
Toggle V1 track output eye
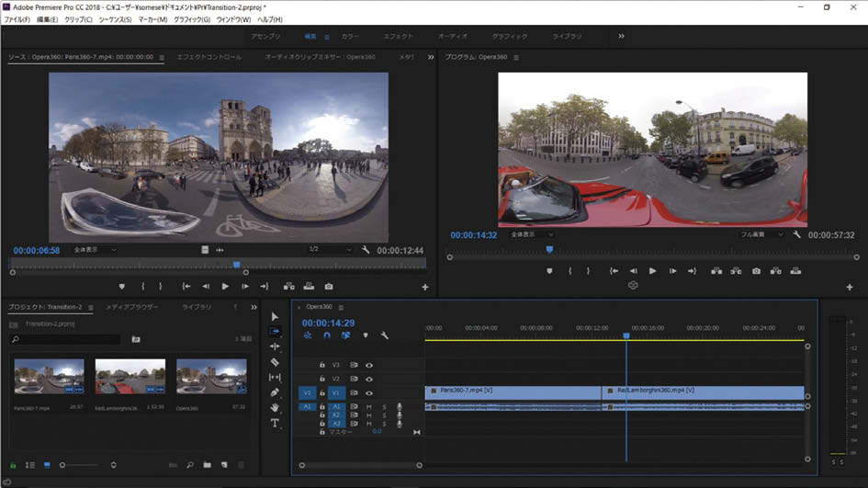[369, 393]
